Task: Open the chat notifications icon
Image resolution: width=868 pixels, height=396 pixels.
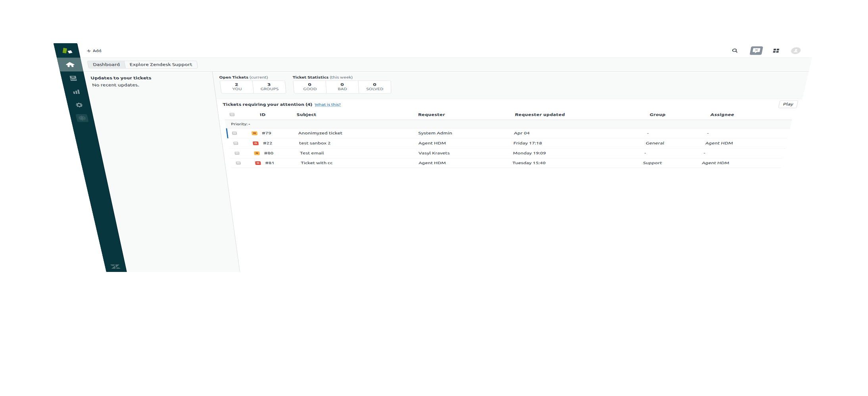Action: pos(756,51)
